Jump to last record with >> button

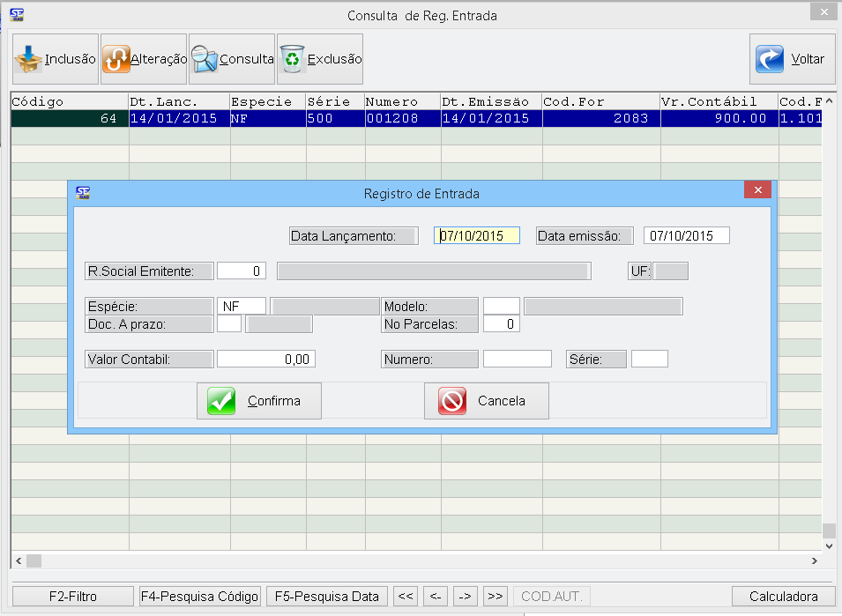pos(496,597)
